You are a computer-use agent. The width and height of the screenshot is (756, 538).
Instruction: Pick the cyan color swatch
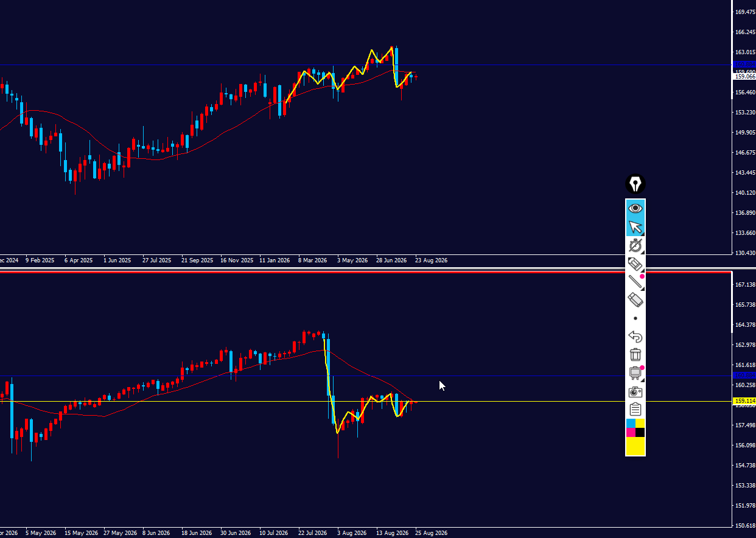(631, 424)
